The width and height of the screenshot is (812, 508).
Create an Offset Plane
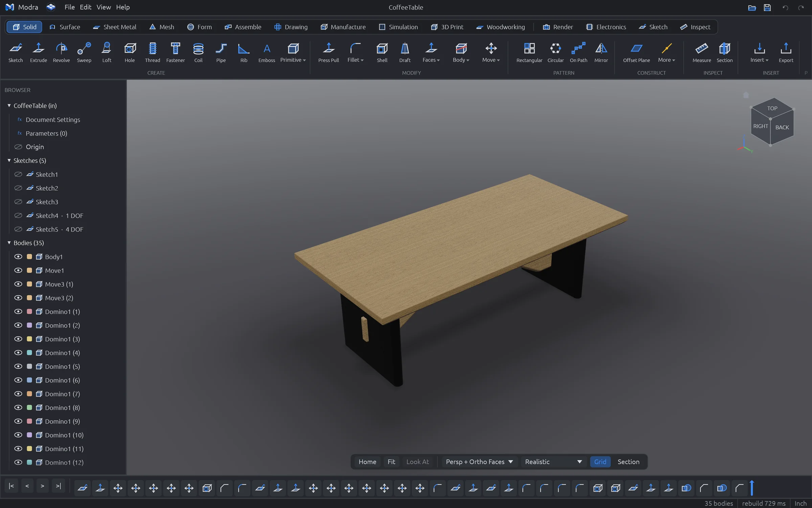636,52
